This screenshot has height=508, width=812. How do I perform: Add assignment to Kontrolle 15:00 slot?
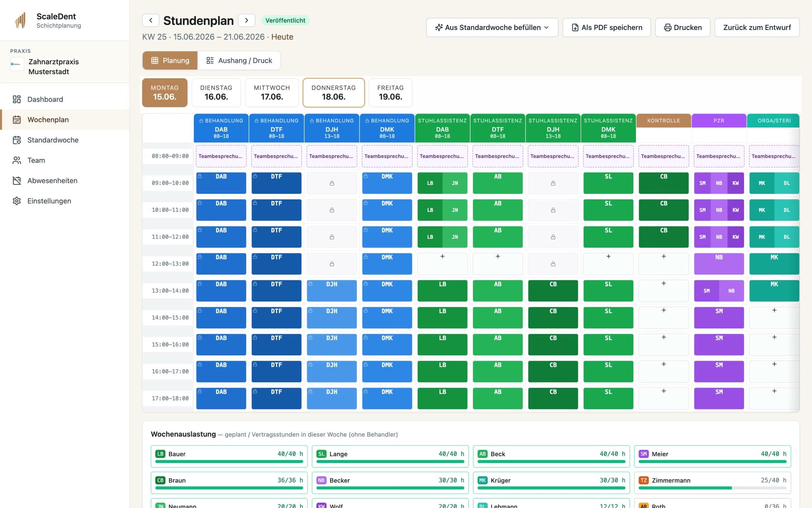click(x=664, y=345)
